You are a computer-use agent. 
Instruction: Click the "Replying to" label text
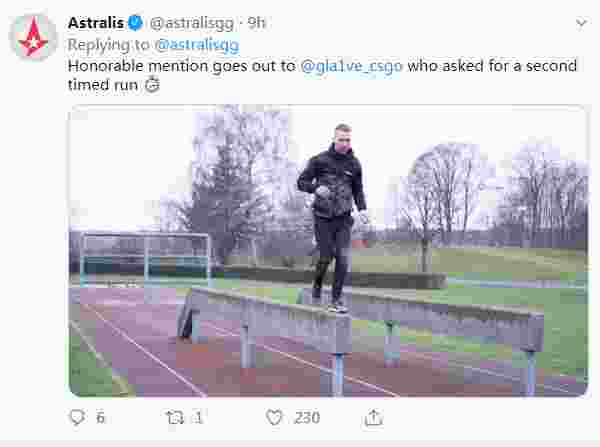pos(108,45)
